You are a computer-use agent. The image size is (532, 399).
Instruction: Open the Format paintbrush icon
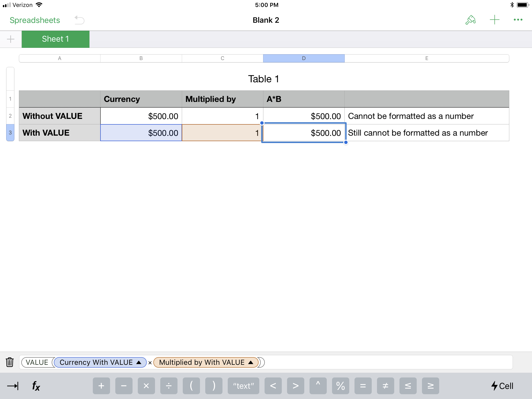pos(471,20)
